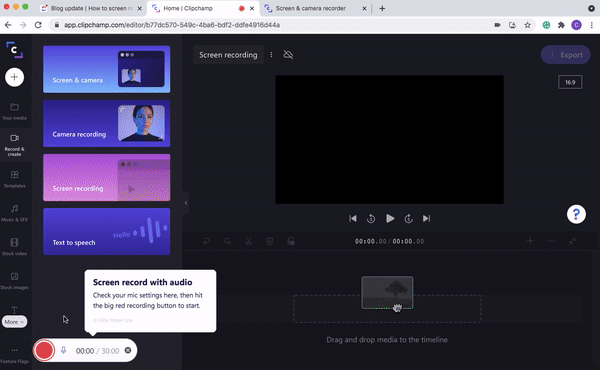The width and height of the screenshot is (600, 370).
Task: Click the cloud sync off icon
Action: [x=288, y=55]
